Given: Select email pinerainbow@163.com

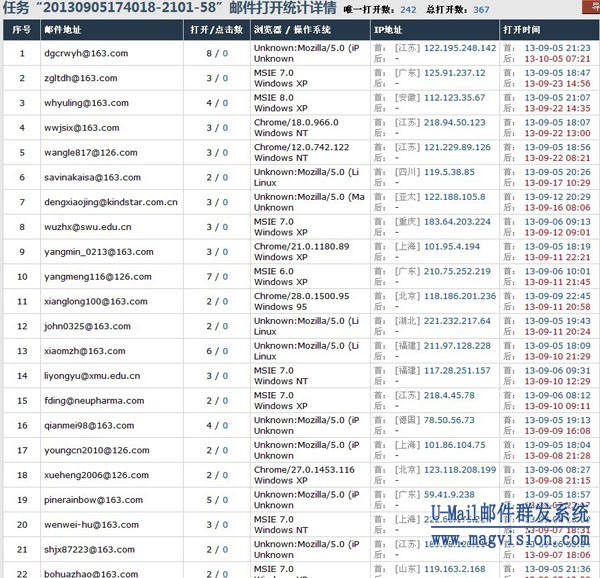Looking at the screenshot, I should [x=93, y=500].
